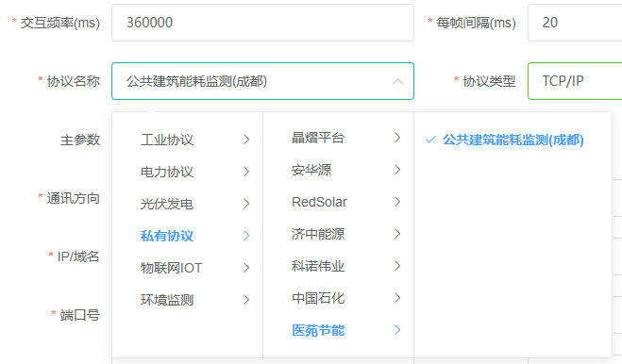Collapse the 协议名称 dropdown via its arrow

pyautogui.click(x=397, y=81)
